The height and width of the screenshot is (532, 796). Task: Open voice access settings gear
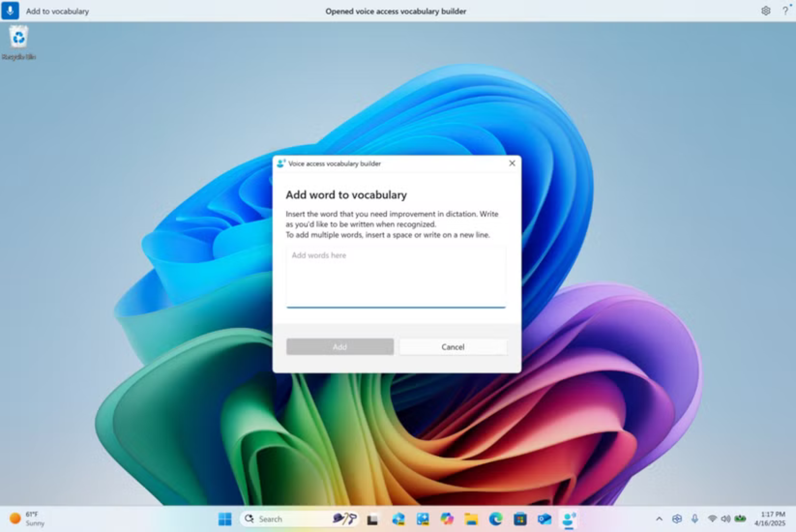pos(765,11)
